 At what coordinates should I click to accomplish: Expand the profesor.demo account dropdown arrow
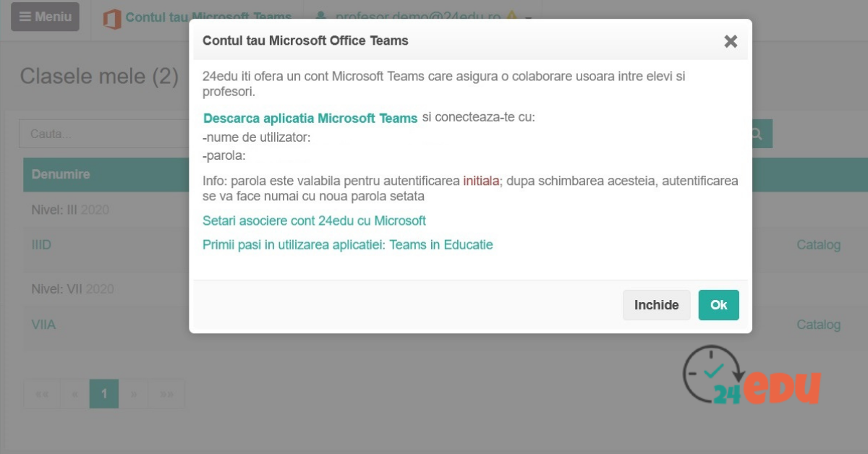[529, 19]
